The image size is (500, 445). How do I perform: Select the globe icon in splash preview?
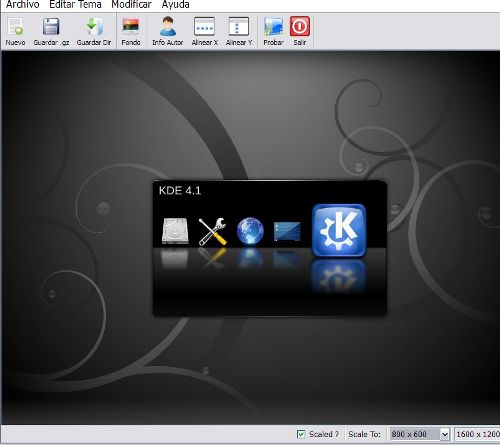250,231
